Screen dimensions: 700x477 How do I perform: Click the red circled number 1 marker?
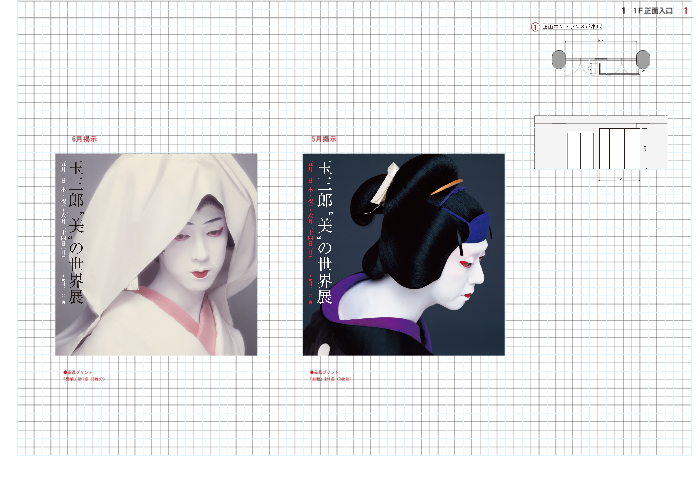[x=535, y=27]
